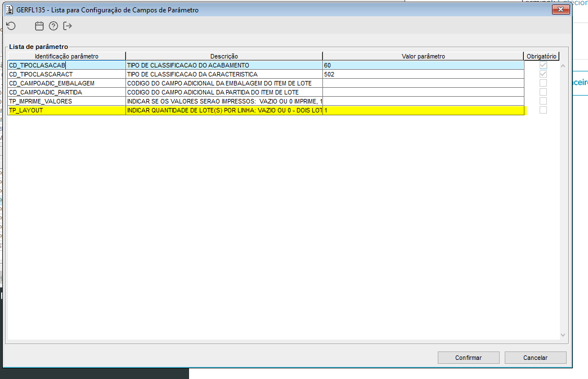
Task: Click the scrollbar down arrow
Action: [563, 335]
